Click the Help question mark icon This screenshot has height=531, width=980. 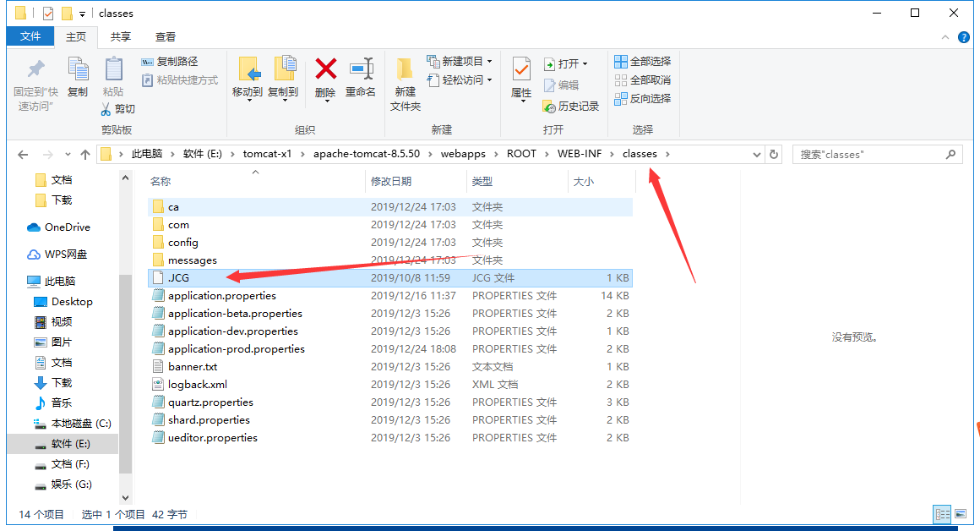(964, 37)
